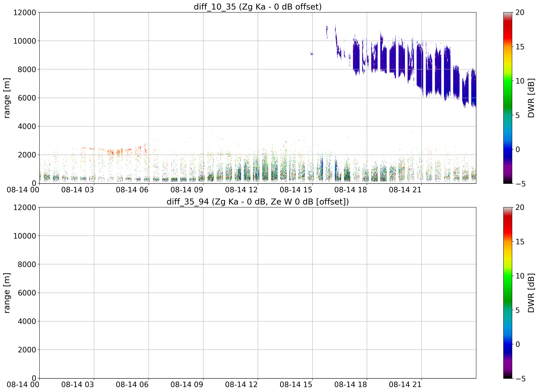The image size is (539, 392).
Task: Click the "2000" y-tick label of the bottom plot
Action: pyautogui.click(x=27, y=350)
